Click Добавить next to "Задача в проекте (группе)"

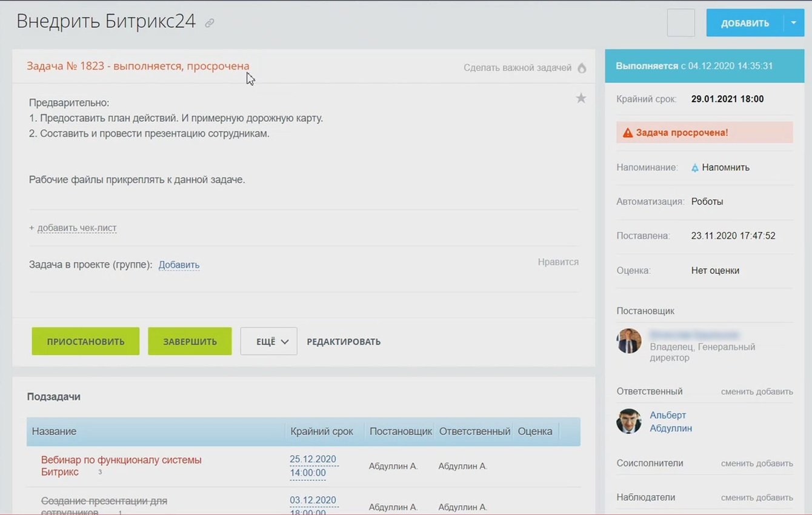pyautogui.click(x=179, y=265)
